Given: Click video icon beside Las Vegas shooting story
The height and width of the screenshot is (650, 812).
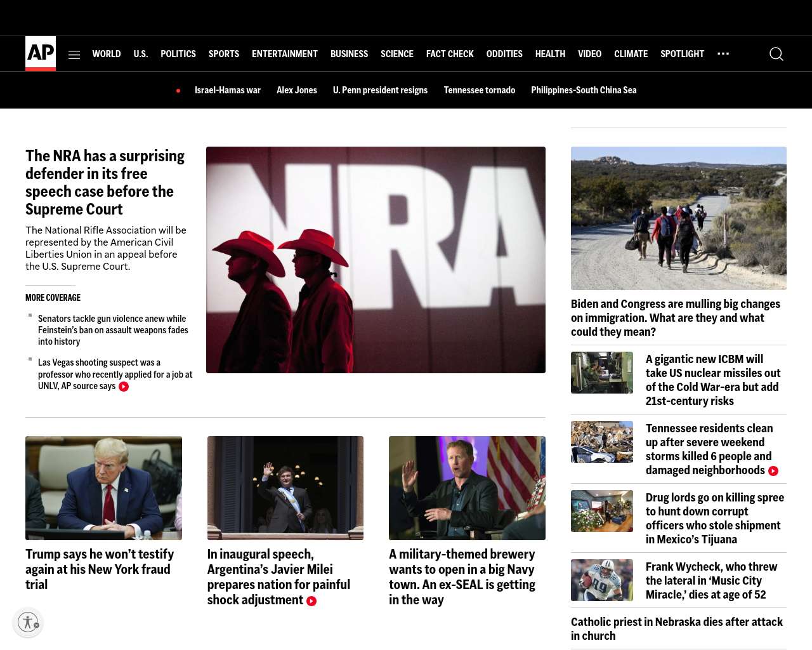Looking at the screenshot, I should click(124, 387).
